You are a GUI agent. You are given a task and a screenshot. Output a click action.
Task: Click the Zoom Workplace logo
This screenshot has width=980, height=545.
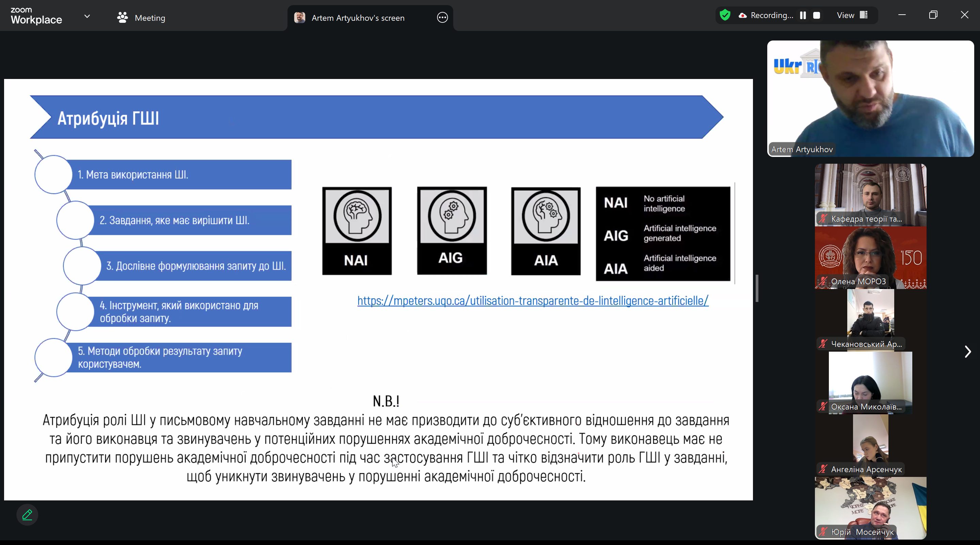(36, 16)
